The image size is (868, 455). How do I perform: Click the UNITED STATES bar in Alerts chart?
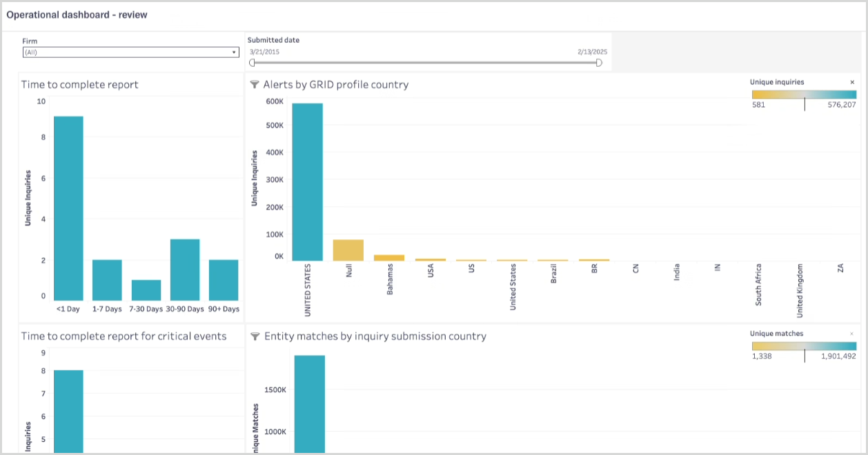tap(307, 182)
